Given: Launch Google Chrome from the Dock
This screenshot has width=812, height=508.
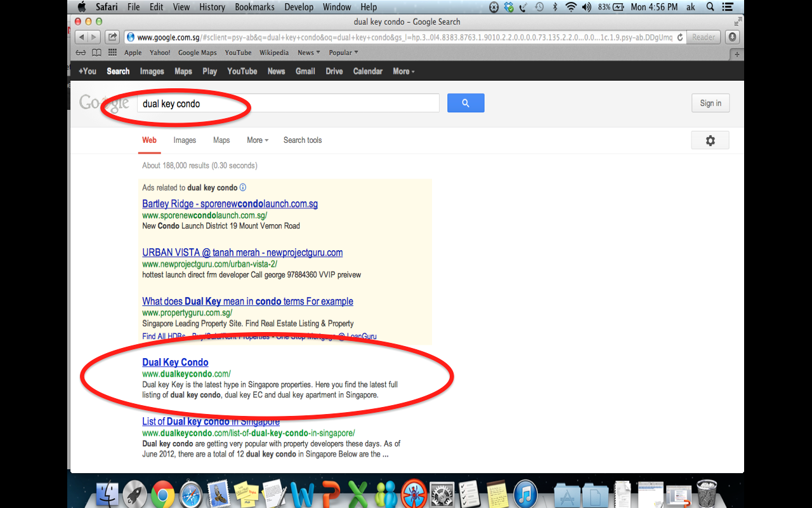Looking at the screenshot, I should pyautogui.click(x=162, y=494).
